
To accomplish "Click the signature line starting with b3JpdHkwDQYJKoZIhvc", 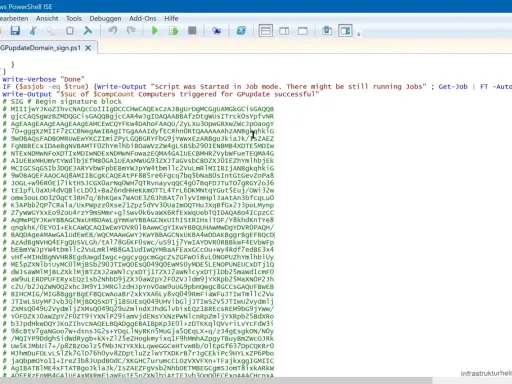I will (138, 324).
